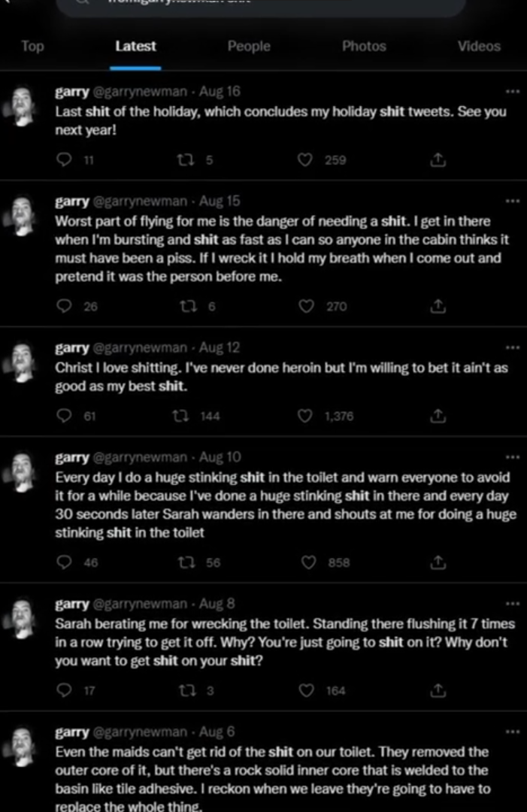Viewport: 527px width, 812px height.
Task: Like the Aug 8 tweet
Action: tap(307, 690)
